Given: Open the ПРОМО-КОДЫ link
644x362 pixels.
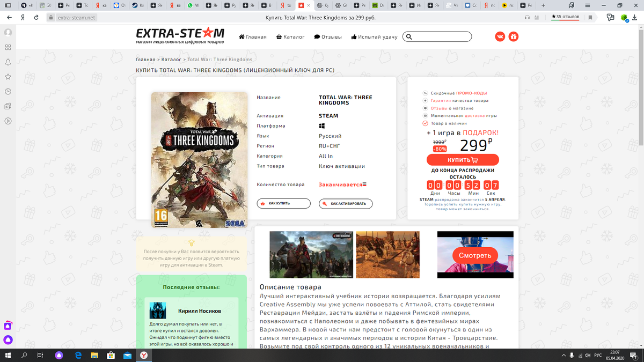Looking at the screenshot, I should (472, 93).
